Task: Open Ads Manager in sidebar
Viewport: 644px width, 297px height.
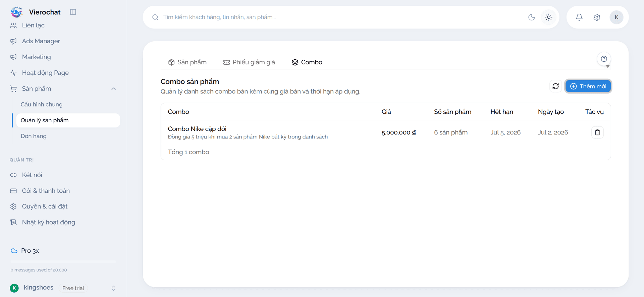Action: pos(41,41)
